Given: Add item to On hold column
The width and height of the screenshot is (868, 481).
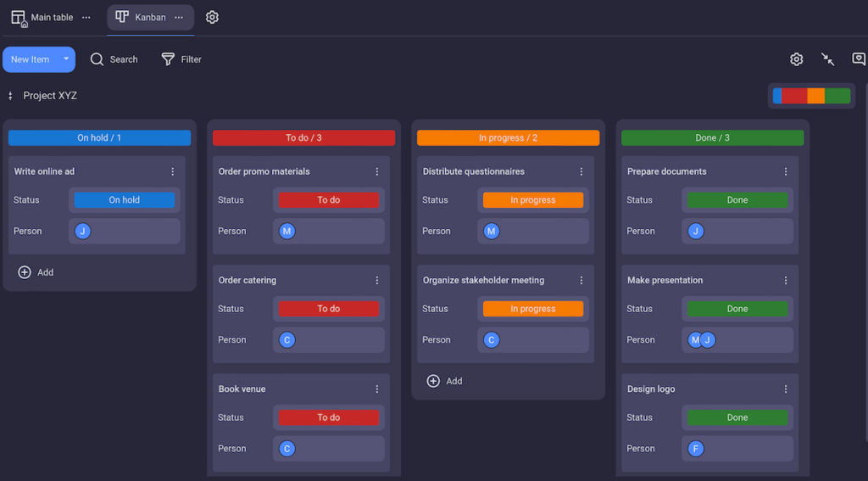Looking at the screenshot, I should [36, 272].
